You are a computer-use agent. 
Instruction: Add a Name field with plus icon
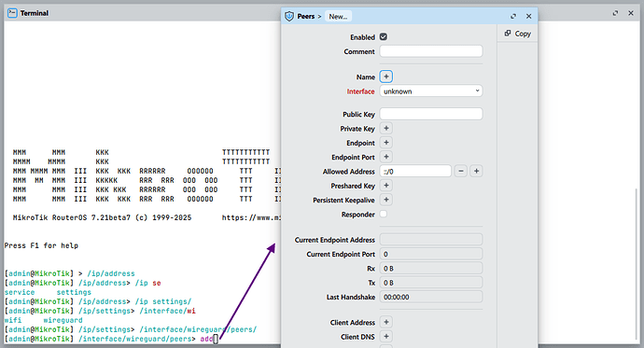[x=386, y=77]
